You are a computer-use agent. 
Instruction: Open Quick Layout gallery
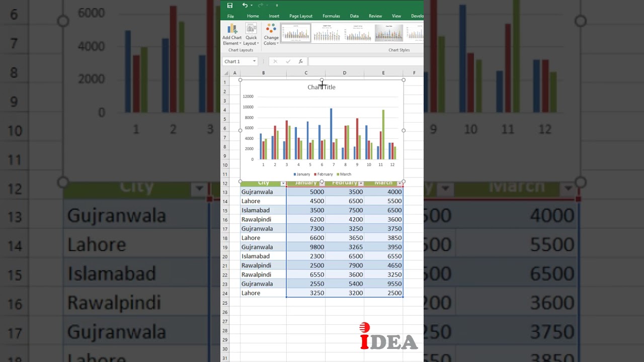click(x=251, y=34)
